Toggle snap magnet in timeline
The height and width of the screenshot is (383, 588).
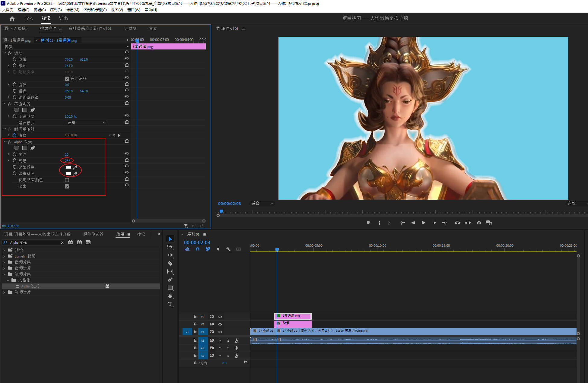[x=198, y=249]
